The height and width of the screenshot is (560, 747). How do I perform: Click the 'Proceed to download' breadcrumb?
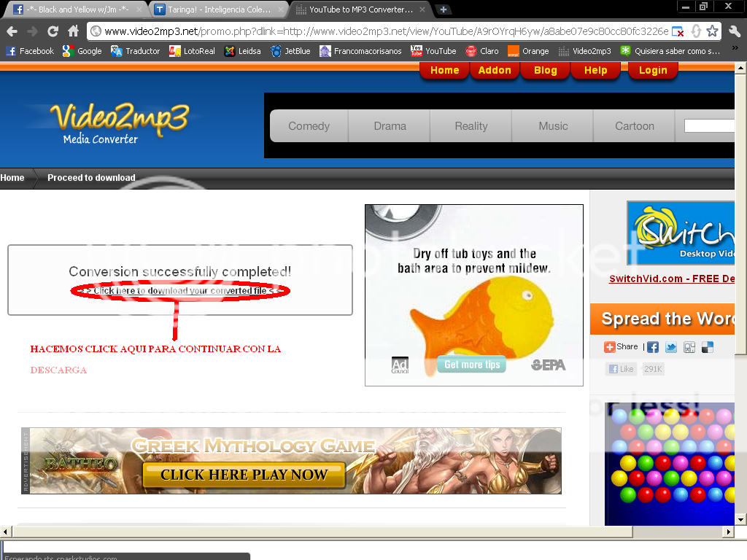[x=91, y=178]
